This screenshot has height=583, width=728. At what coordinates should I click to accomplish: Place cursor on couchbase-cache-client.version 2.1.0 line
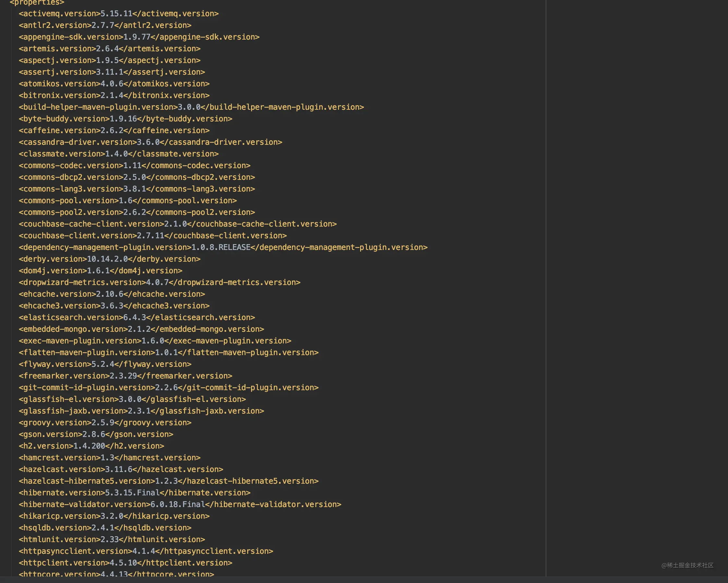(x=177, y=224)
